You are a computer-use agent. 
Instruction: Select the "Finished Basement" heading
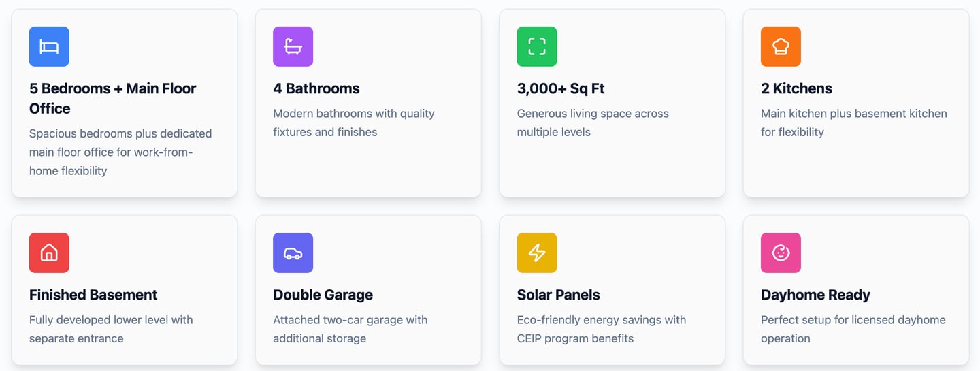coord(93,295)
